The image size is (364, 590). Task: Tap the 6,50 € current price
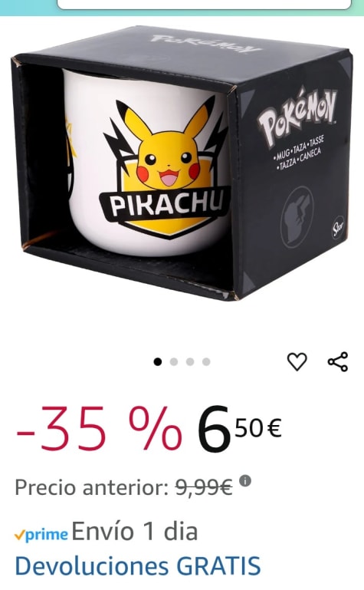[239, 429]
